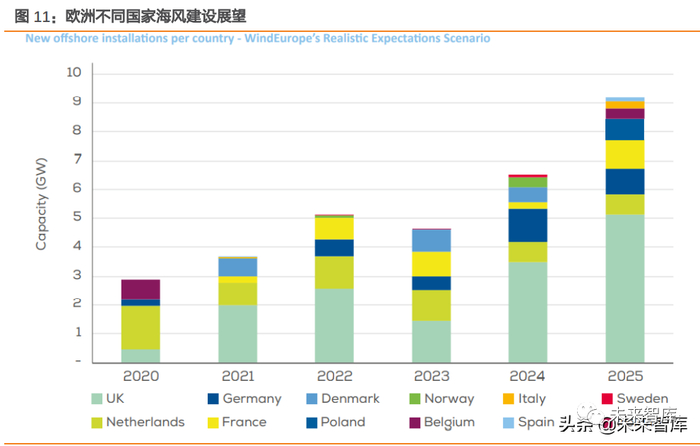Click the Poland legend label
The width and height of the screenshot is (700, 446).
(x=343, y=422)
